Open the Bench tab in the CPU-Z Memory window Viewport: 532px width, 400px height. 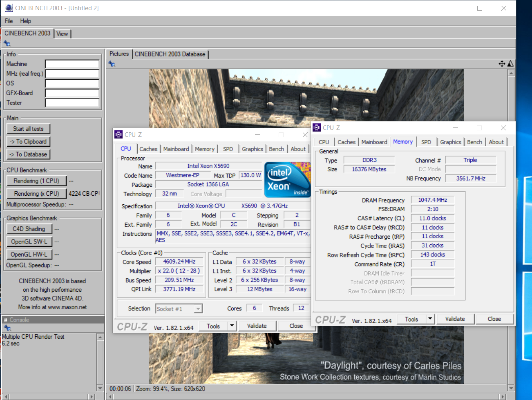[475, 142]
